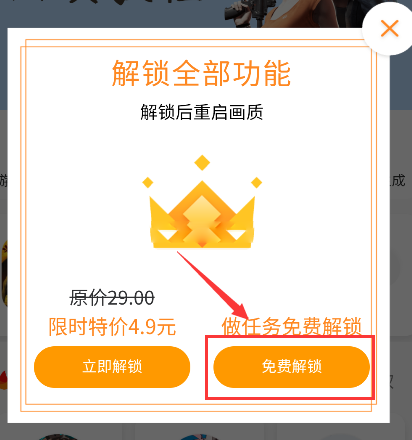Tap the 免费解锁 button

point(292,367)
